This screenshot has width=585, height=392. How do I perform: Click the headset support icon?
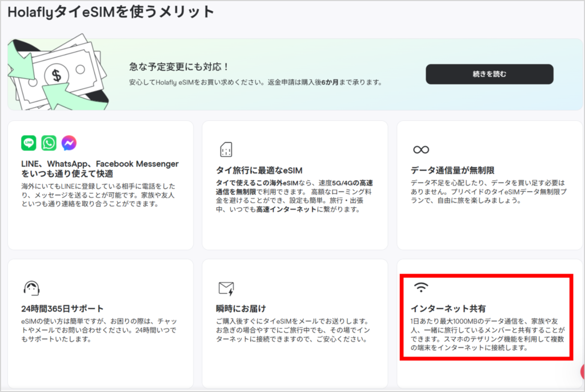[33, 288]
